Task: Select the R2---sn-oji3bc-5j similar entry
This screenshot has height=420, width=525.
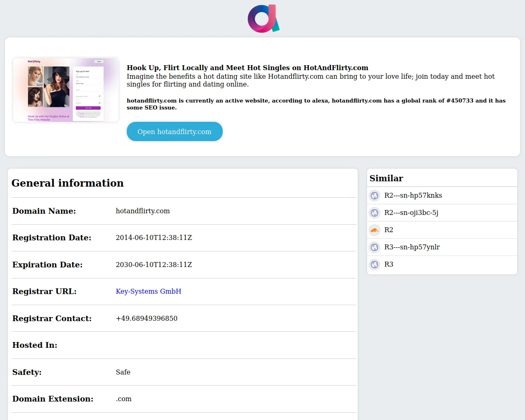Action: coord(411,213)
